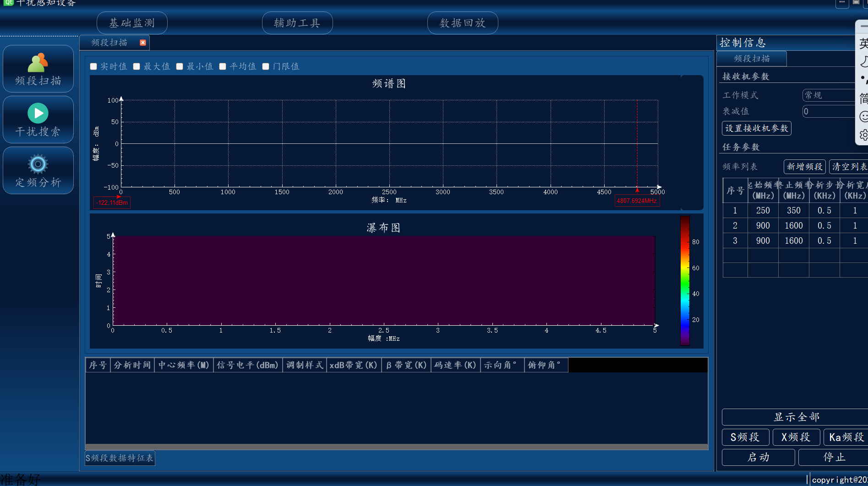
Task: Select frequency list row 1 start value 250
Action: click(x=763, y=210)
